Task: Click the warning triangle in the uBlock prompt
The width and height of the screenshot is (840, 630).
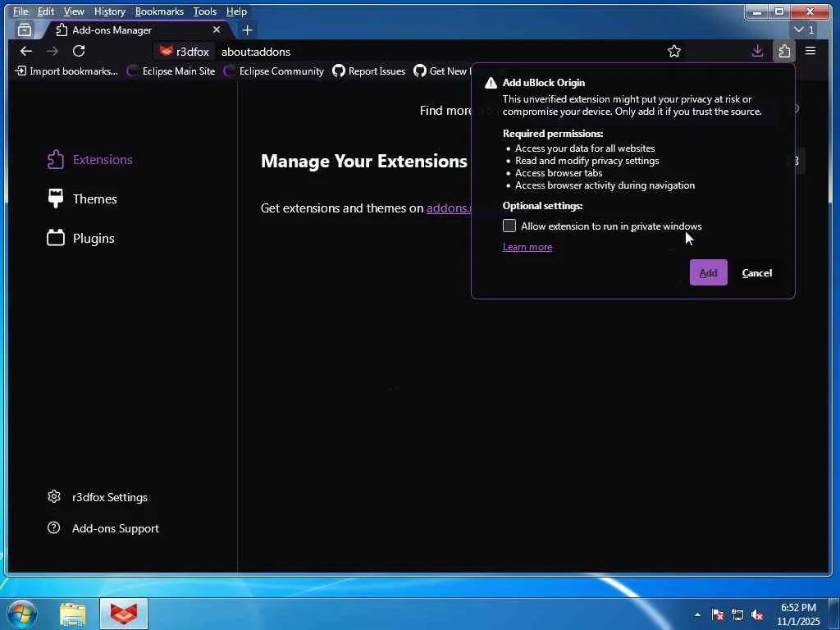Action: point(491,83)
